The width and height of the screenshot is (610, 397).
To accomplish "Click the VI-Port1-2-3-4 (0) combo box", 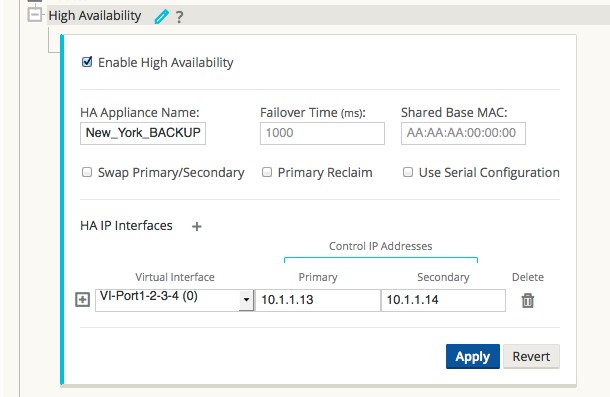I will pos(174,300).
